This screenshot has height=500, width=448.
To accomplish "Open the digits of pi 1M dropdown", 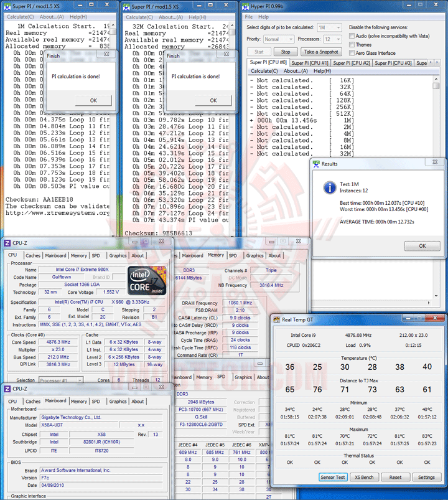I will point(329,28).
